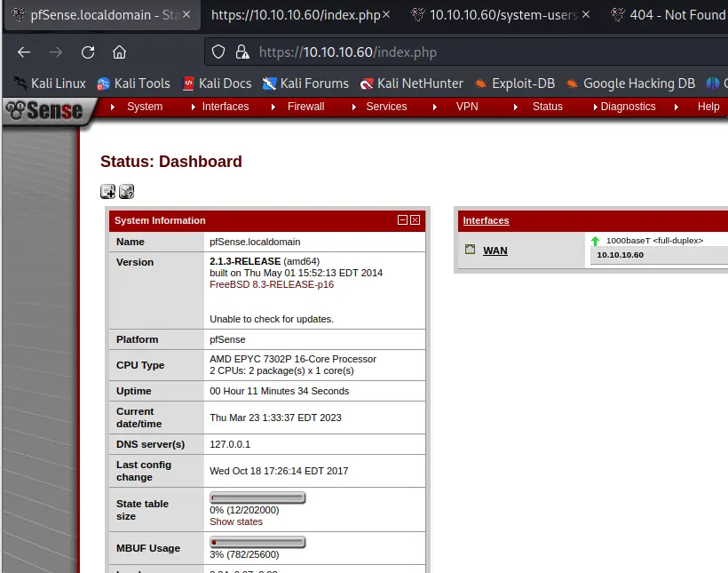Click the padlock security warning icon
This screenshot has height=573, width=728.
[241, 52]
